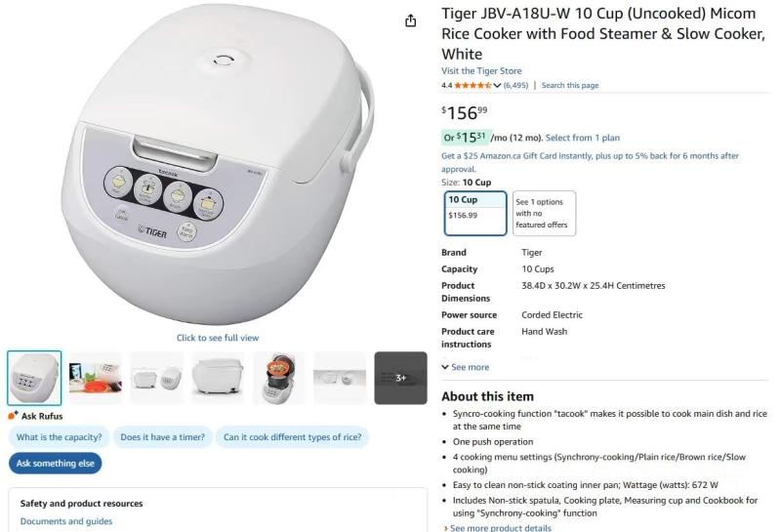Click Search this page link
Screen dimensions: 780x532
coord(570,85)
